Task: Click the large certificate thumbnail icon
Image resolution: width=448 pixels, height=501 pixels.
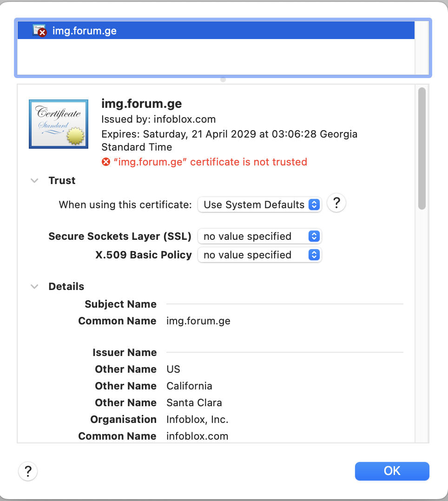Action: pyautogui.click(x=59, y=124)
